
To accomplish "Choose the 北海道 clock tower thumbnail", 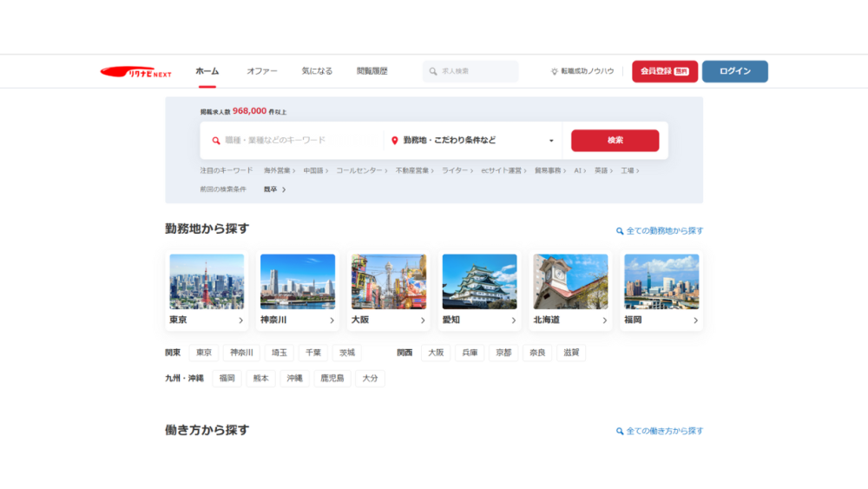I will (x=570, y=281).
